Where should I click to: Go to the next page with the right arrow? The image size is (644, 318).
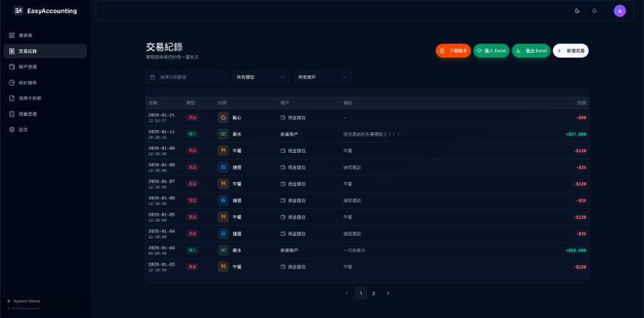388,293
